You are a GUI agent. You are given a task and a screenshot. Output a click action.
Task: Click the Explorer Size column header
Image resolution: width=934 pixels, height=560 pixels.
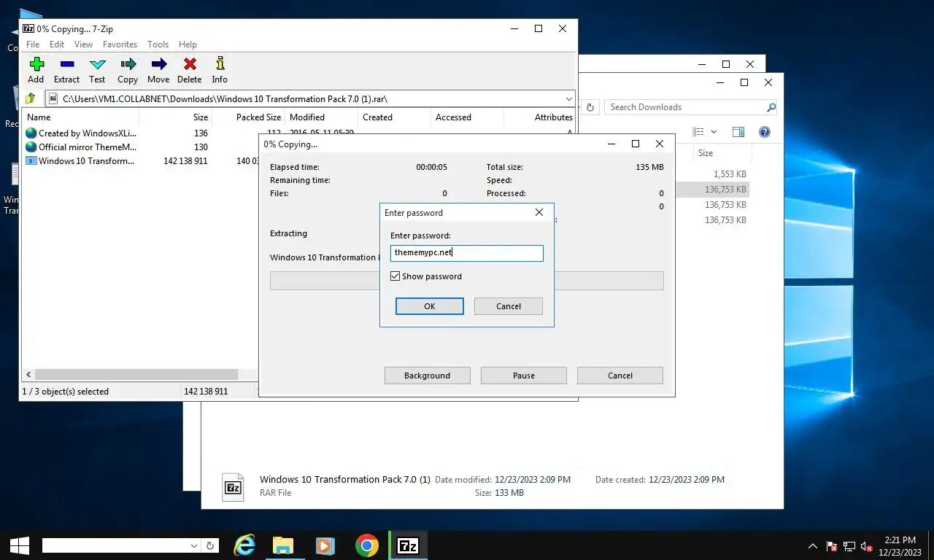point(706,153)
